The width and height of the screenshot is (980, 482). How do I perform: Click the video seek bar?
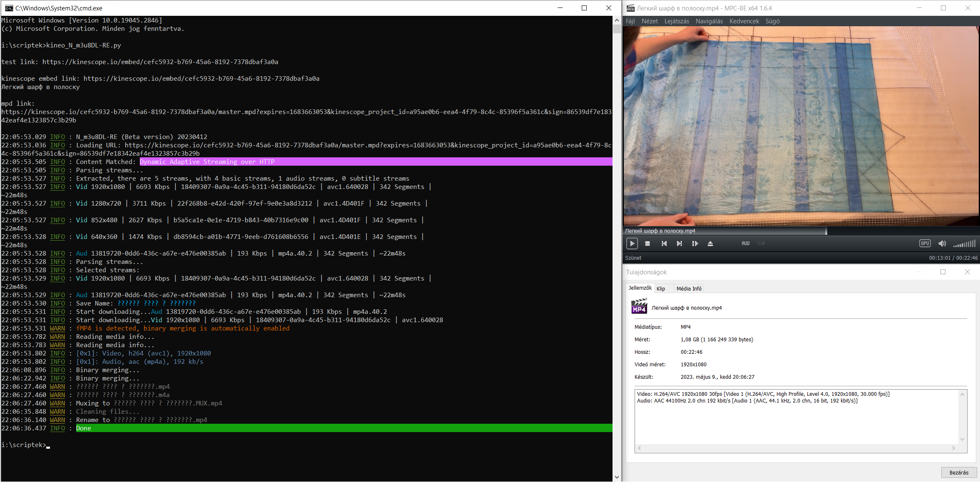point(801,231)
